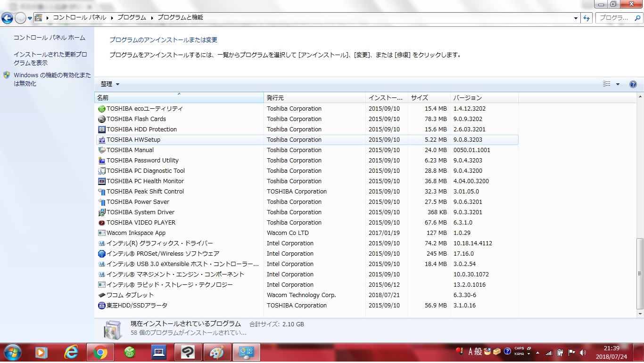This screenshot has width=644, height=363.
Task: Click the TOSHIBA Power Saver program icon
Action: tap(102, 202)
